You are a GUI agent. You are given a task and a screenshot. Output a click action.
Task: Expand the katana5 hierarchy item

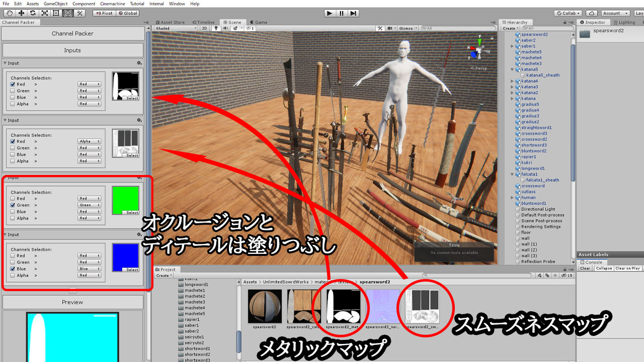[x=511, y=69]
